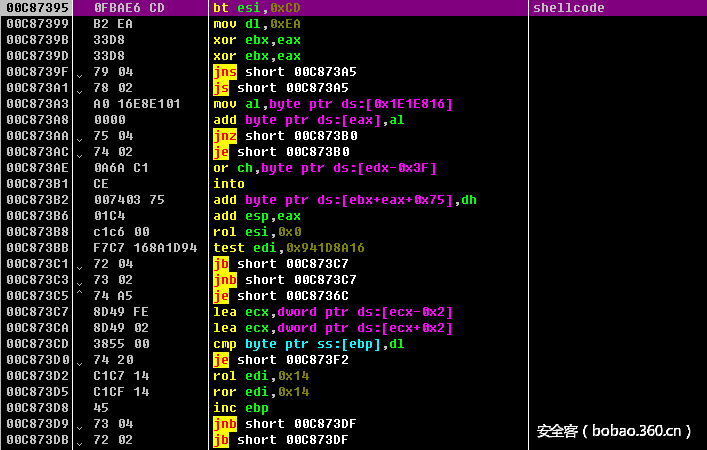Select "jns short 00C873A5" instruction
This screenshot has width=707, height=450.
click(x=285, y=72)
